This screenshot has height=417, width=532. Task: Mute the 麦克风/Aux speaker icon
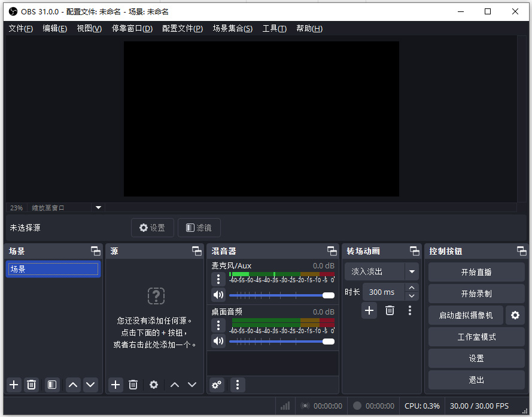coord(218,295)
